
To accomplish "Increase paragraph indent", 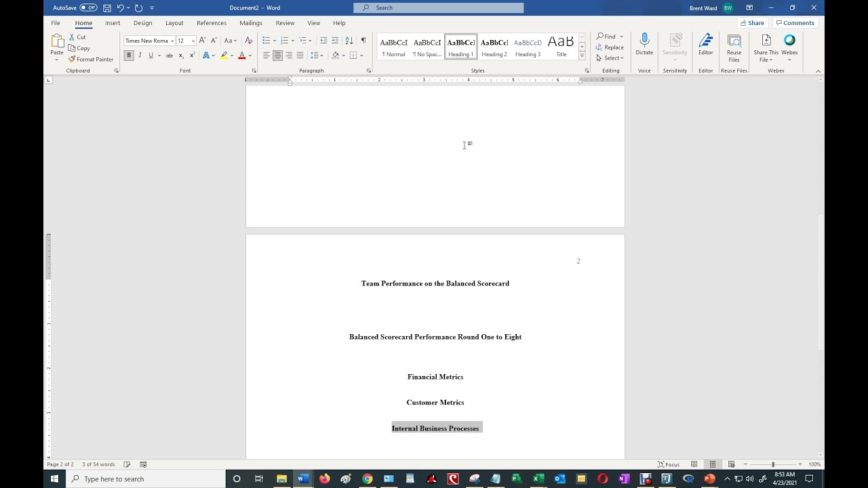I will [335, 41].
